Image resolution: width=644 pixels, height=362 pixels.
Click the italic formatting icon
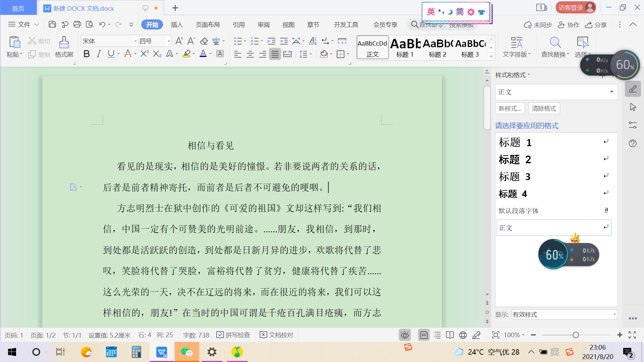click(99, 54)
